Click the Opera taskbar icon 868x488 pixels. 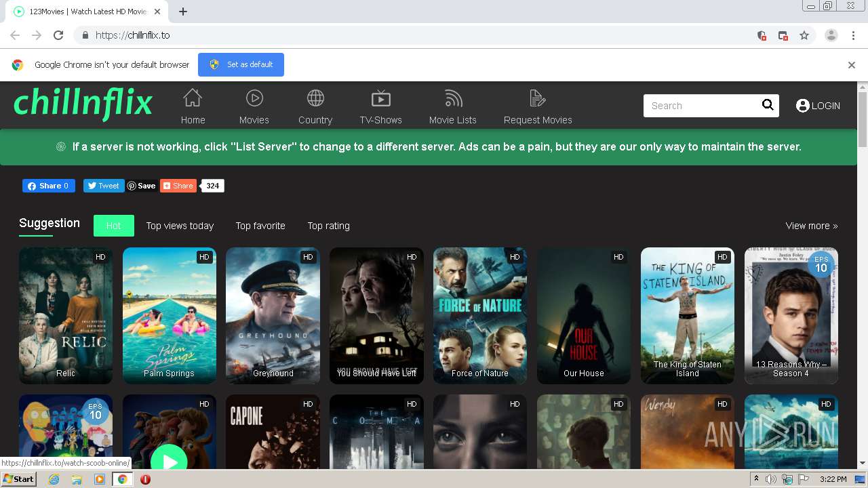pos(145,479)
